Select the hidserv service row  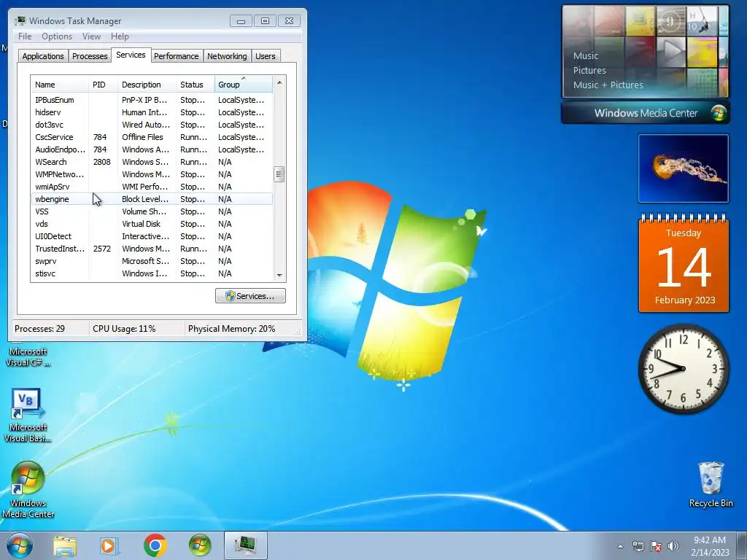click(x=152, y=112)
